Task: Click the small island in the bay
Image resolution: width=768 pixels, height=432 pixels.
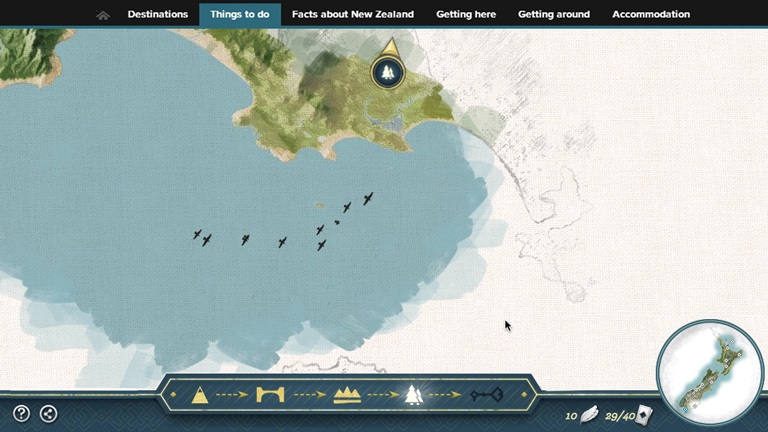Action: point(319,206)
